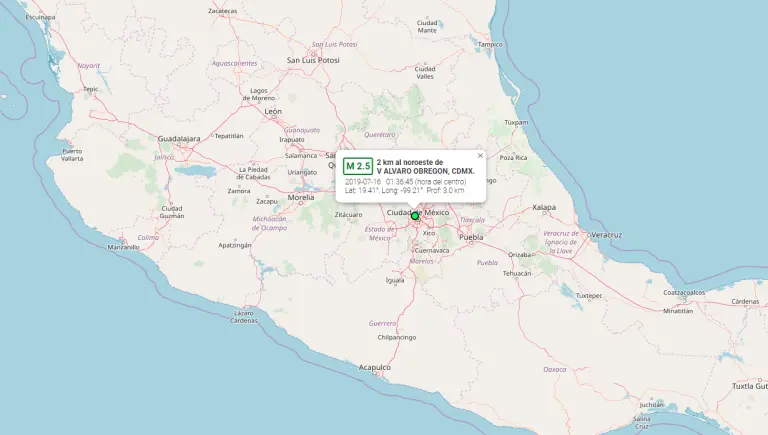Click the green earthquake epicenter marker
The height and width of the screenshot is (435, 768).
pyautogui.click(x=415, y=215)
